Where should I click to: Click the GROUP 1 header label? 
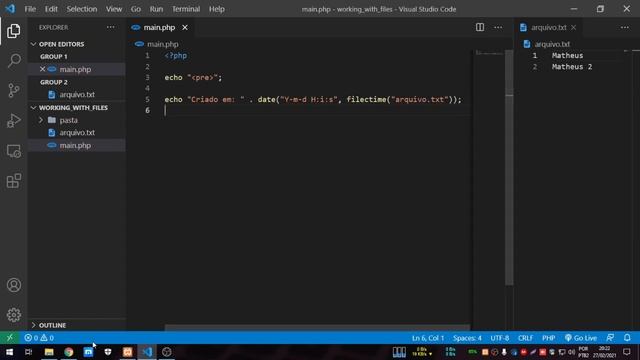pyautogui.click(x=53, y=56)
